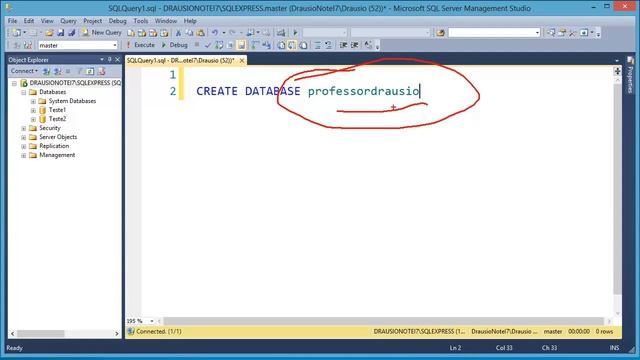Click the Properties Window toolbar icon
Image resolution: width=640 pixels, height=360 pixels.
click(x=562, y=33)
